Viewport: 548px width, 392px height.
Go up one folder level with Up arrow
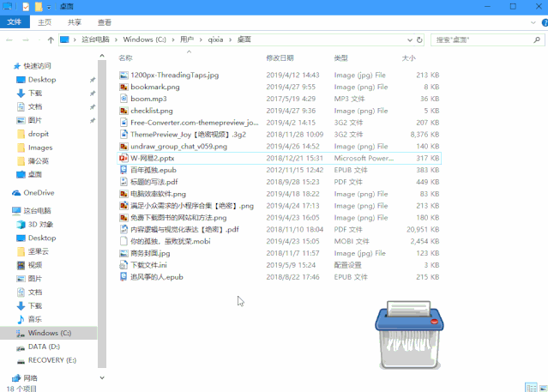coord(51,39)
